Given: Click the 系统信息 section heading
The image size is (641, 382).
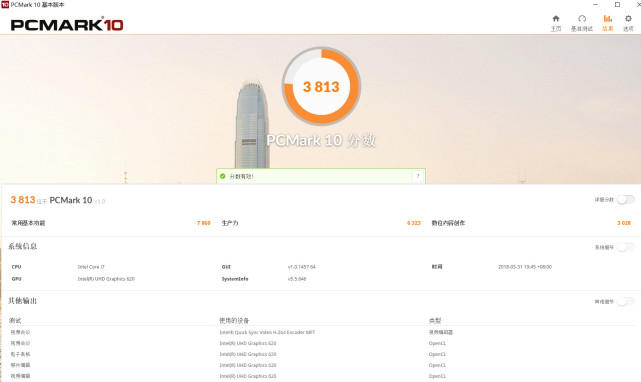Looking at the screenshot, I should [23, 246].
